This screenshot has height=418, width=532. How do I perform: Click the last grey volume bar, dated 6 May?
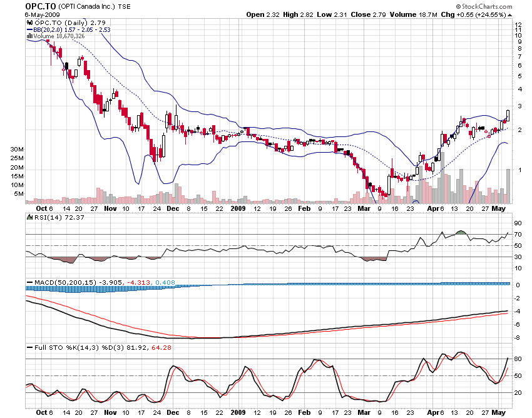(x=508, y=186)
